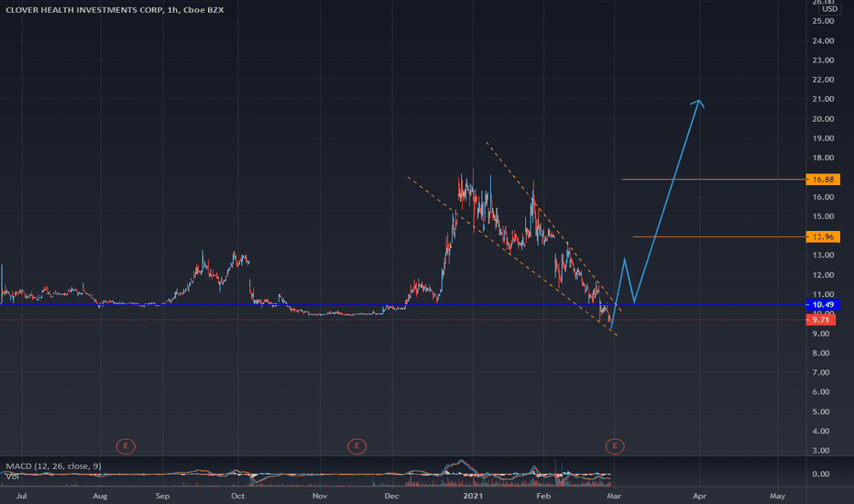The height and width of the screenshot is (504, 854).
Task: Select the Vol indicator label
Action: (x=12, y=477)
